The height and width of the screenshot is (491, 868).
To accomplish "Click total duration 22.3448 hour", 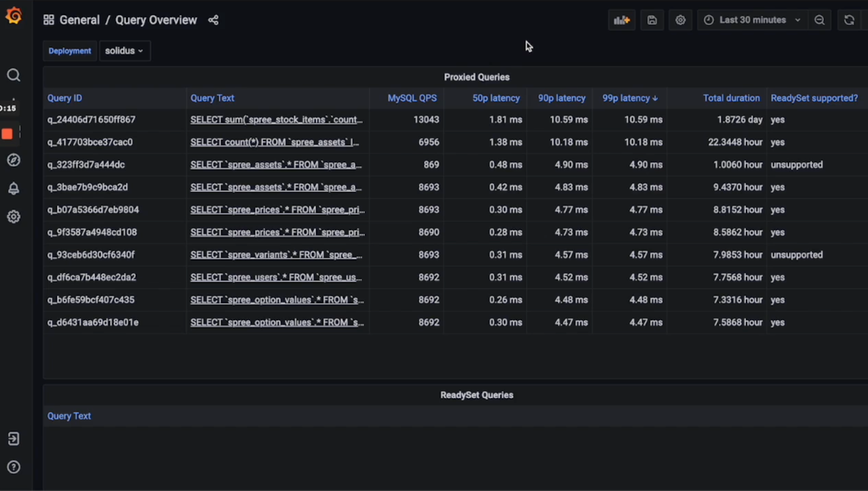I will [735, 142].
